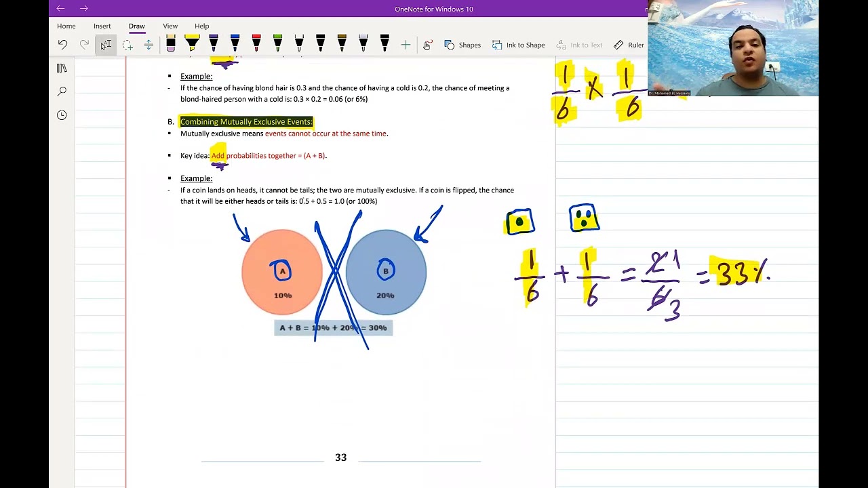Click the presenter webcam video overlay
Viewport: 868px width, 488px height.
click(x=733, y=48)
